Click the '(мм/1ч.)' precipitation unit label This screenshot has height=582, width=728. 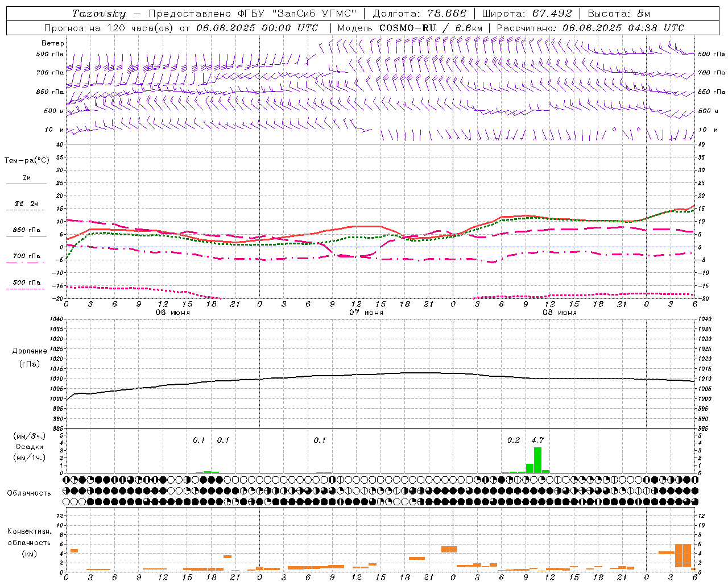(x=30, y=458)
